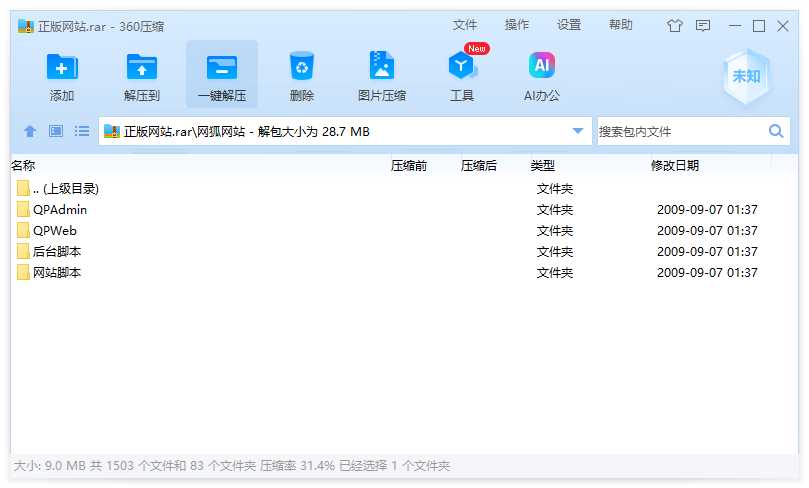Open the 帮助 menu
This screenshot has height=488, width=809.
tap(620, 25)
